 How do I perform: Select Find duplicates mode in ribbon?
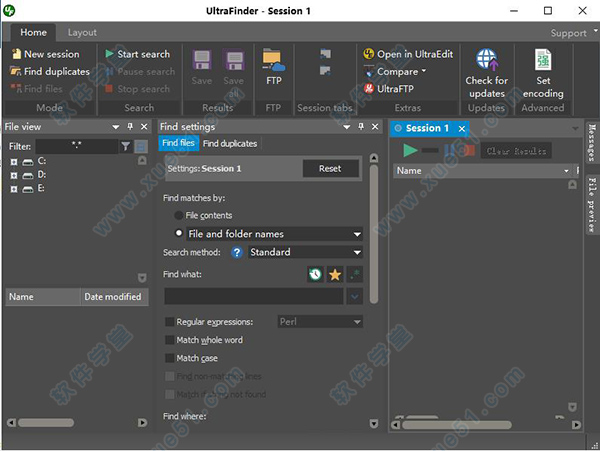click(x=49, y=72)
